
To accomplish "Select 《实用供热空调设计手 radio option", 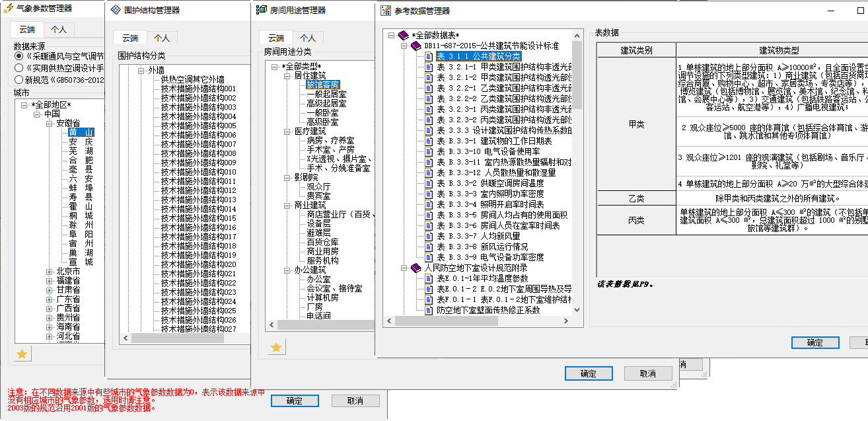I will click(x=19, y=68).
